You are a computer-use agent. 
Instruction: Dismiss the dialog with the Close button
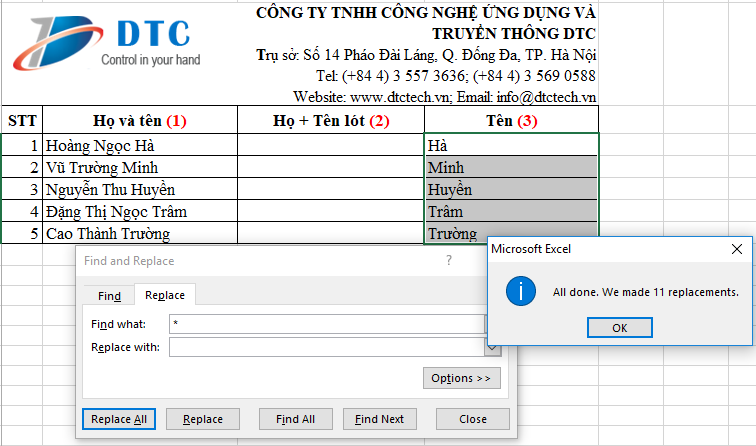473,419
